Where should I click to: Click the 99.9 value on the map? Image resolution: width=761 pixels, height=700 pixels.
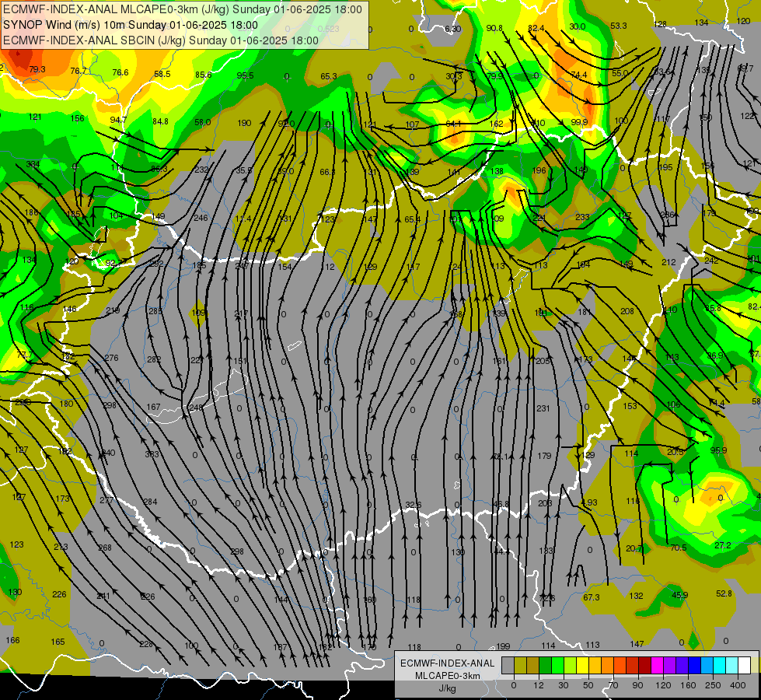[x=579, y=122]
